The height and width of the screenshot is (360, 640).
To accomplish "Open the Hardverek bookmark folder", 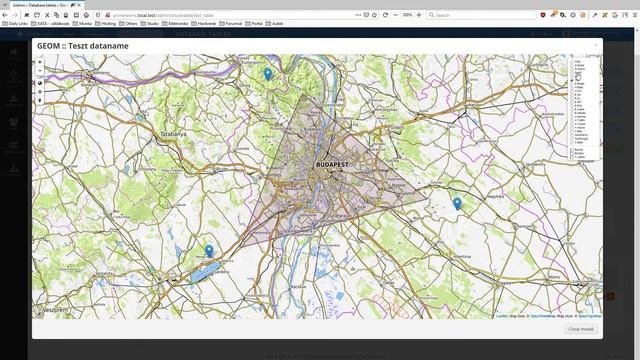I will (x=204, y=24).
